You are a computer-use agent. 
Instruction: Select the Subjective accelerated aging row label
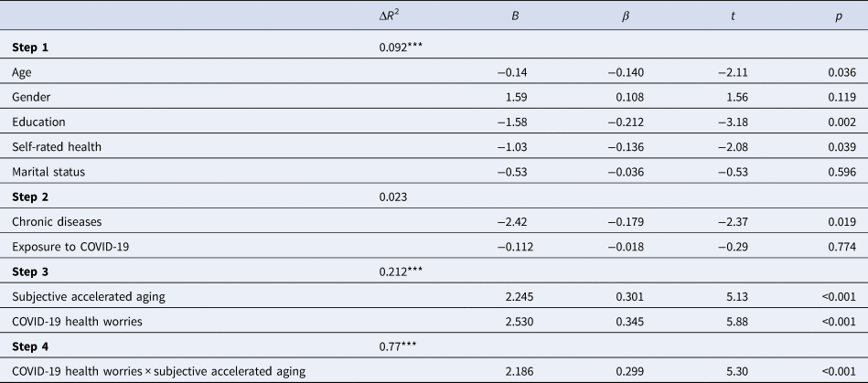pyautogui.click(x=80, y=294)
